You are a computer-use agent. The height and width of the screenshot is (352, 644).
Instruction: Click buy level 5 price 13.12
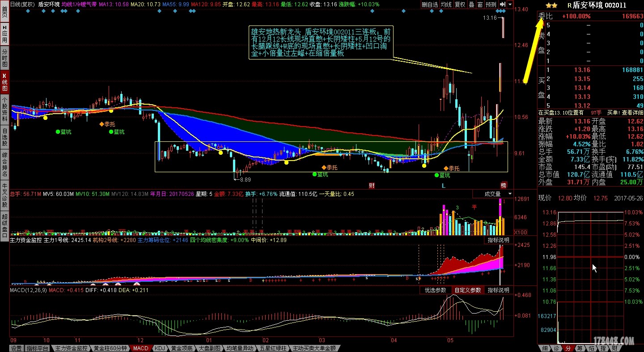click(x=582, y=106)
